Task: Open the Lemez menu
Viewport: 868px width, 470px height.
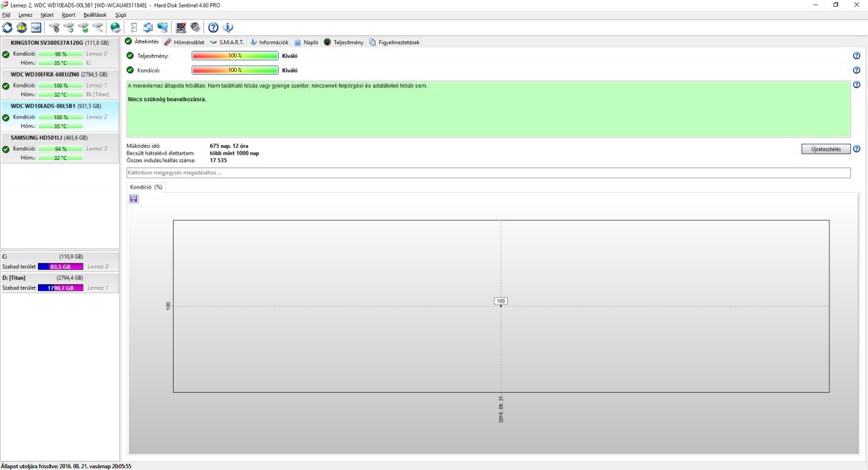Action: (x=25, y=14)
